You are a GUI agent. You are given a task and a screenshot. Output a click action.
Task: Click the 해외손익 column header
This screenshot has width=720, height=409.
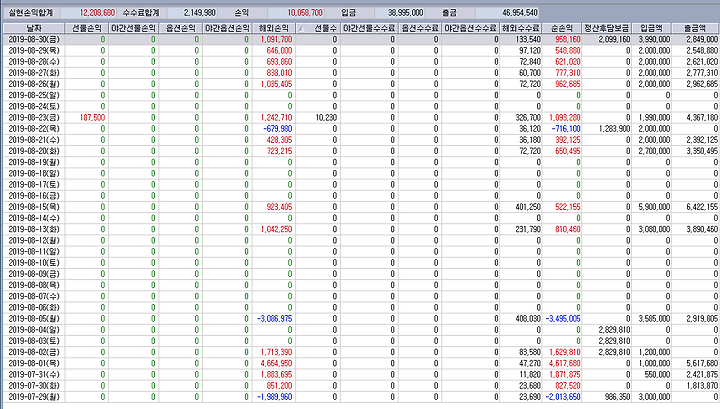tap(274, 28)
